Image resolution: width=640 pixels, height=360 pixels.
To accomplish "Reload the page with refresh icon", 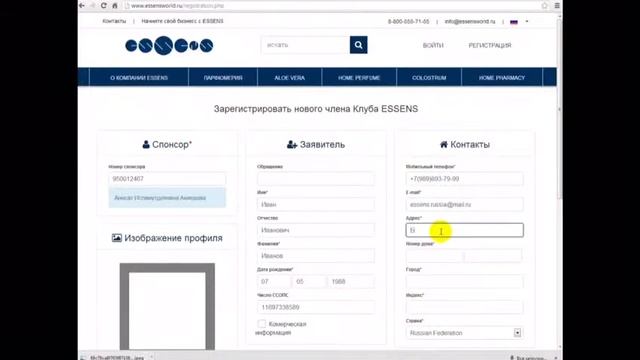I will pos(104,6).
